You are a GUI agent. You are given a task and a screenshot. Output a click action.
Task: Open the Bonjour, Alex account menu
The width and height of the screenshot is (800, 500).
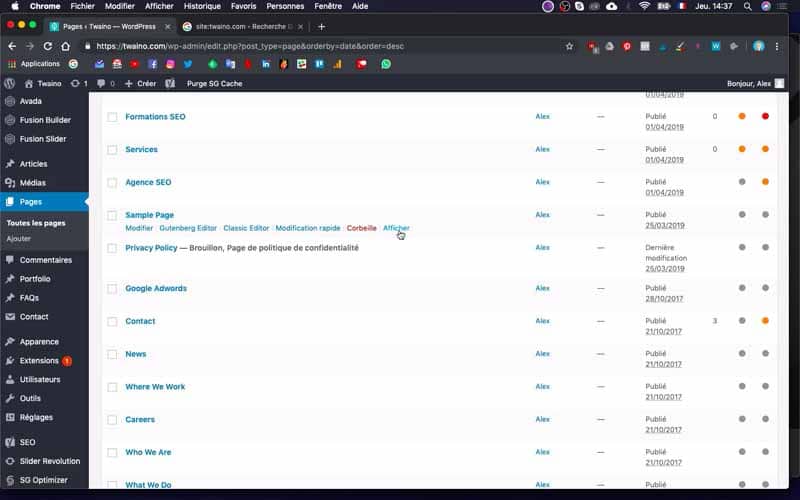click(755, 83)
